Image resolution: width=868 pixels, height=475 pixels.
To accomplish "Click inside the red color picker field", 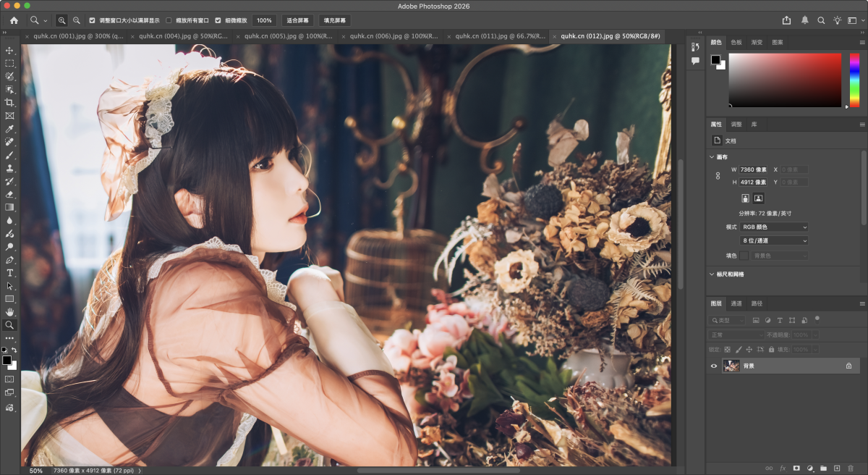I will click(785, 80).
